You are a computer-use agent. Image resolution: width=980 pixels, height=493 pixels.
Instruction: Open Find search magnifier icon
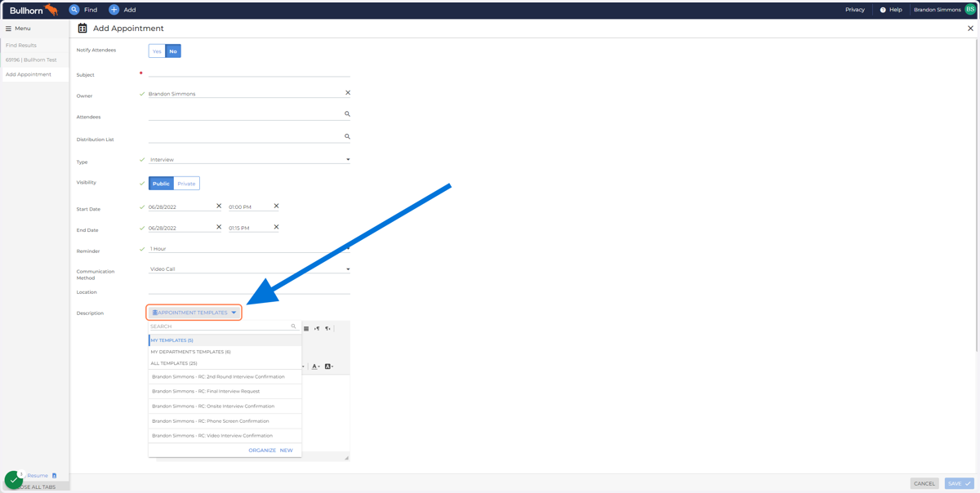point(74,10)
